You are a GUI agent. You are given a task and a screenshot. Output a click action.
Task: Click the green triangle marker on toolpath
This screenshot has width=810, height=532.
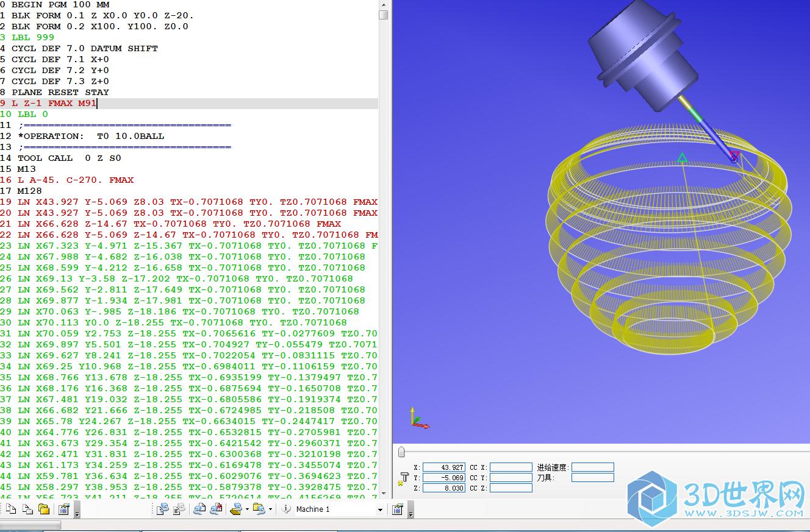click(683, 158)
